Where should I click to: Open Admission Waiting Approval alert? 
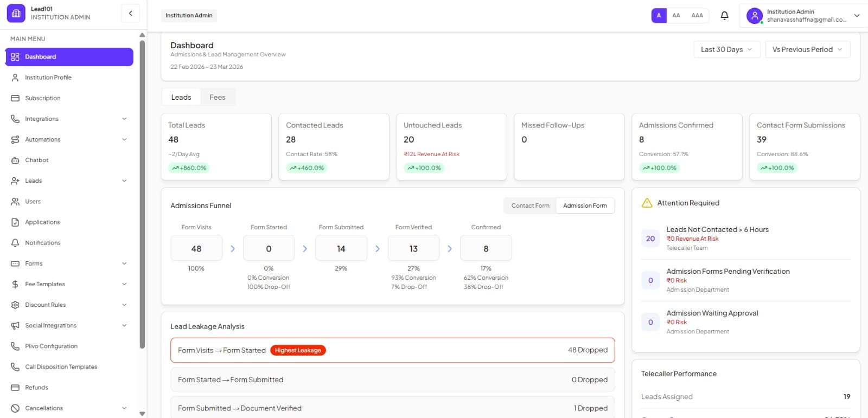746,322
